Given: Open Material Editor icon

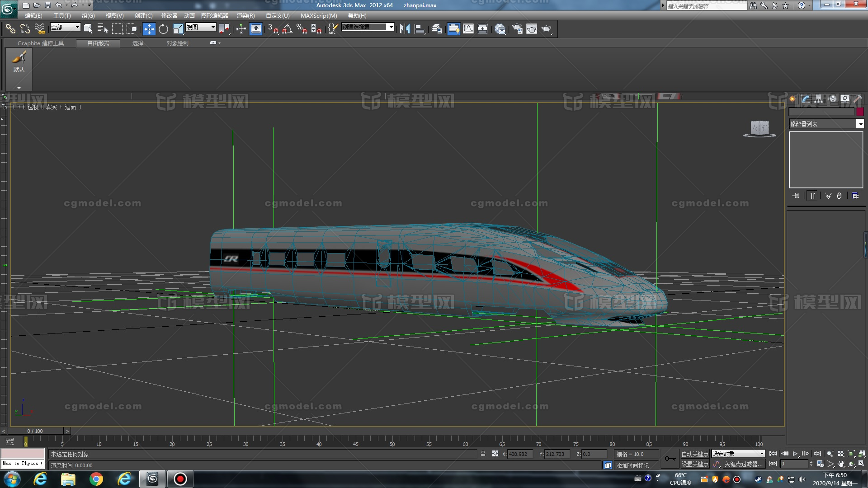Looking at the screenshot, I should [500, 29].
